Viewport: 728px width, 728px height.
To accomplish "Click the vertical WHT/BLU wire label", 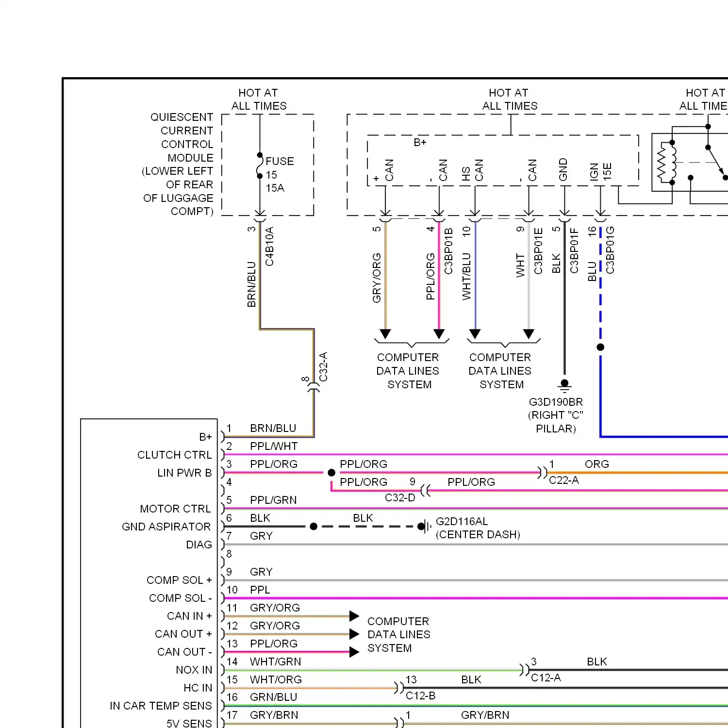I will click(x=466, y=276).
